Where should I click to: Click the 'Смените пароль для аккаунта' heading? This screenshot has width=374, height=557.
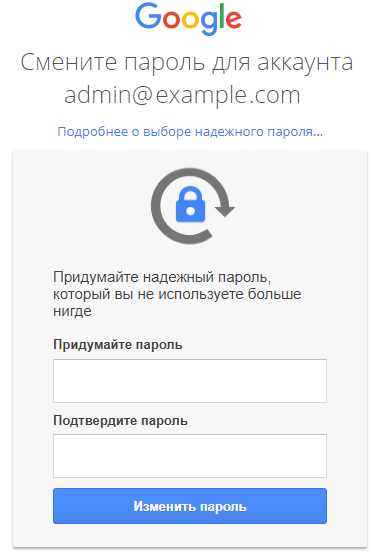[x=187, y=63]
